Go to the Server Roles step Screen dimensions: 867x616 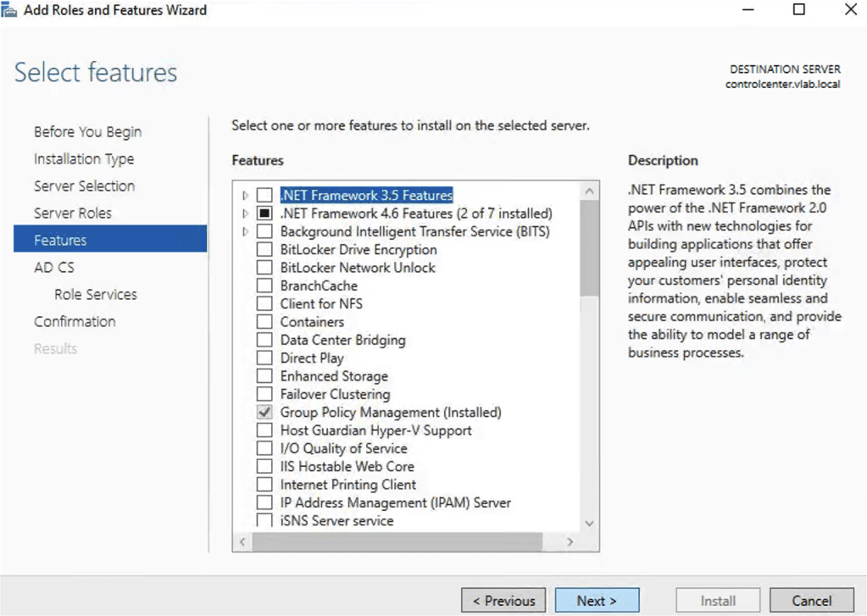(x=73, y=213)
